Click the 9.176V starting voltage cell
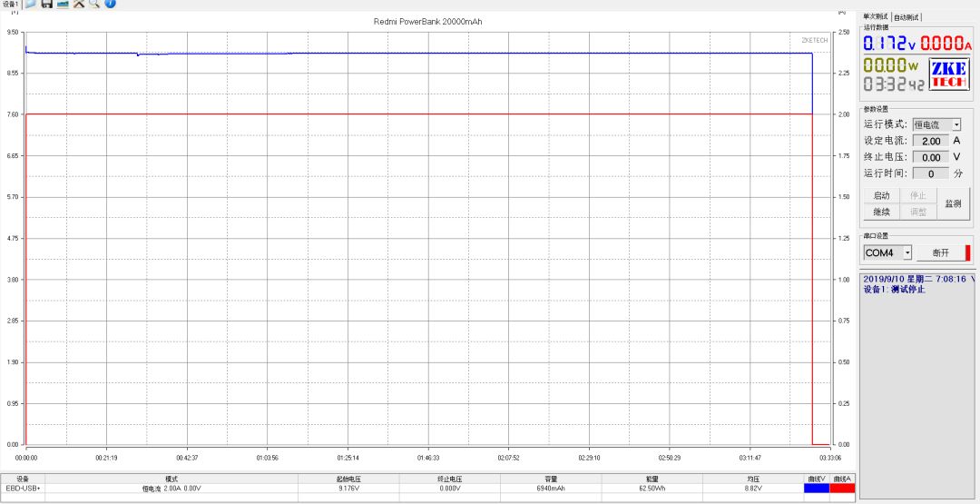This screenshot has width=980, height=504. [x=348, y=489]
